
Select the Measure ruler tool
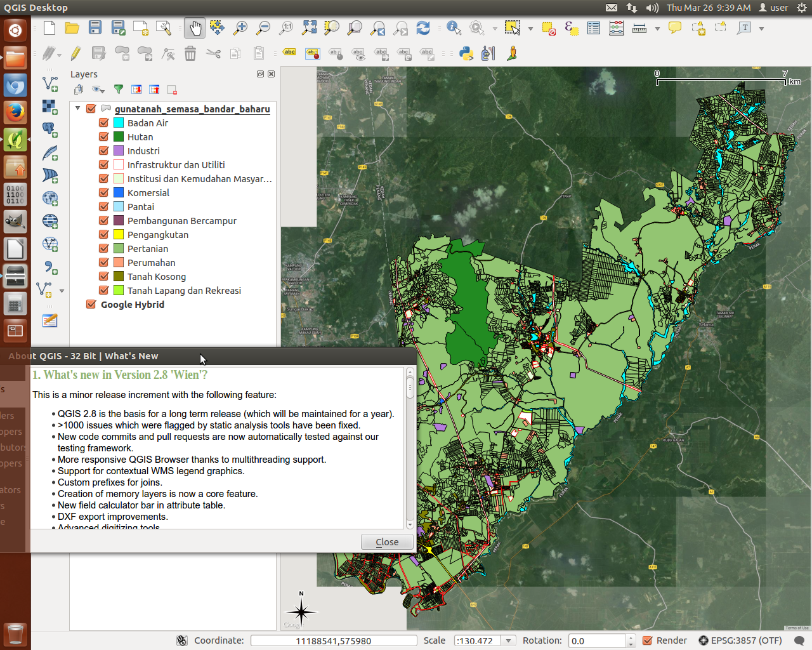pos(639,28)
